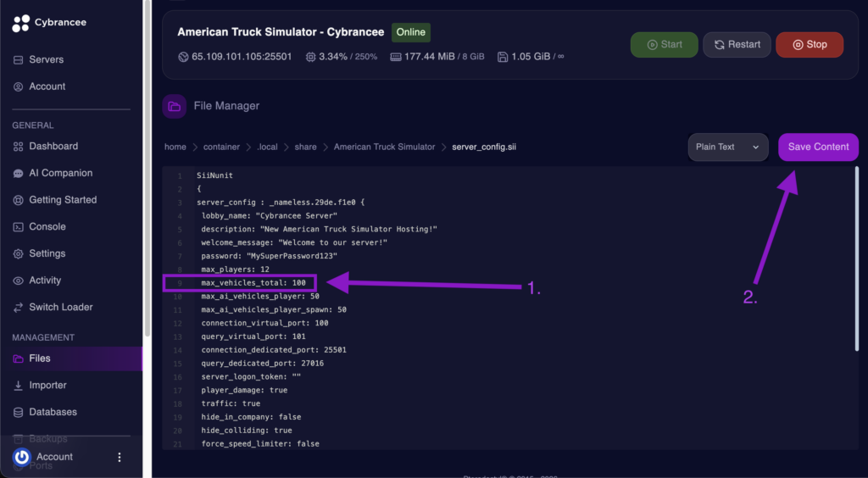Click the disk usage floppy icon
Viewport: 868px width, 478px height.
pos(503,57)
